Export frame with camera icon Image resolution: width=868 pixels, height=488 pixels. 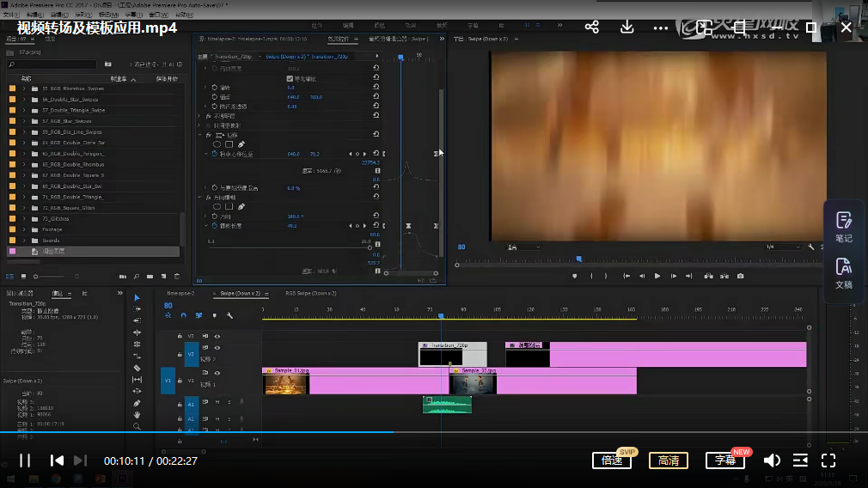click(x=740, y=276)
